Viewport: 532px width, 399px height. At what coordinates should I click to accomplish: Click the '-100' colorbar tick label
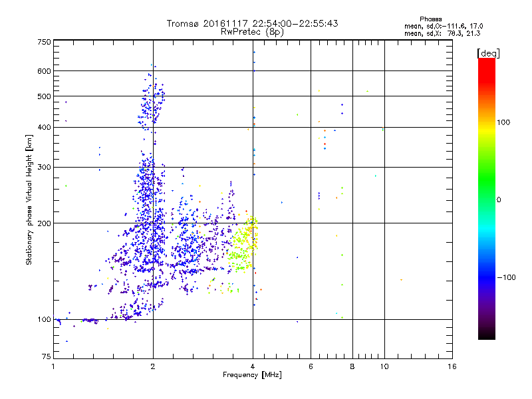[506, 277]
